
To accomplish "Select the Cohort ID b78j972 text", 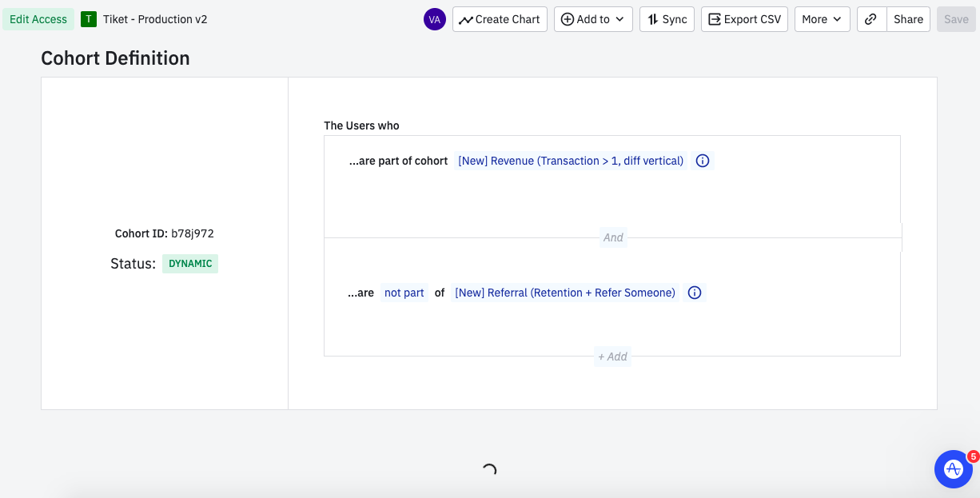I will 165,234.
